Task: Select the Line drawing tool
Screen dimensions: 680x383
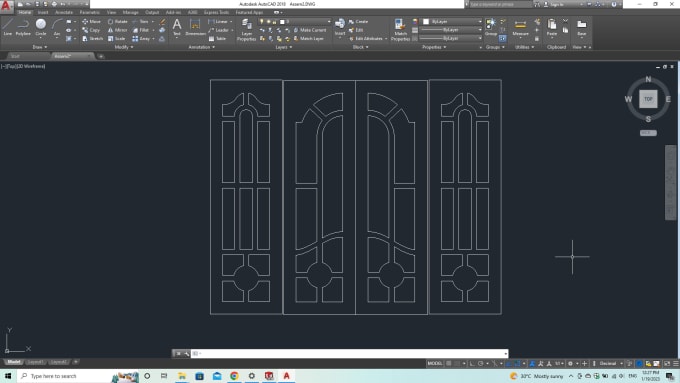Action: click(7, 26)
